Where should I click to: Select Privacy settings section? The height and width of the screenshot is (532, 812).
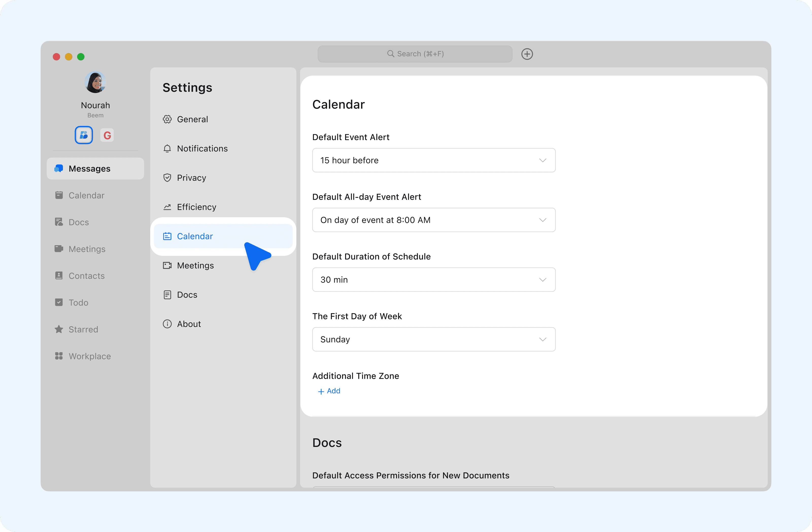click(x=191, y=178)
